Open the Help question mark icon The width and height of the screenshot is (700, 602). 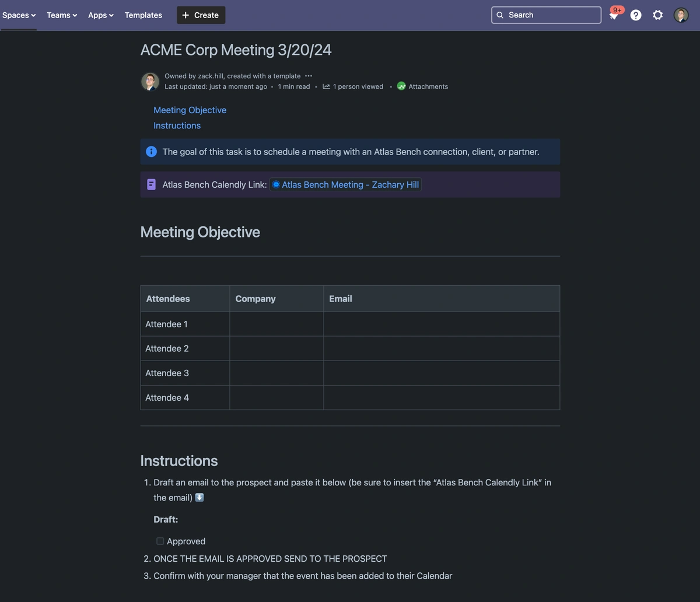click(636, 15)
